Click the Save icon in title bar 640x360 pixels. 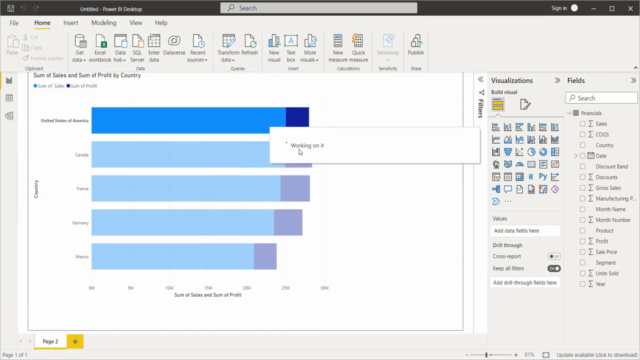tap(11, 8)
